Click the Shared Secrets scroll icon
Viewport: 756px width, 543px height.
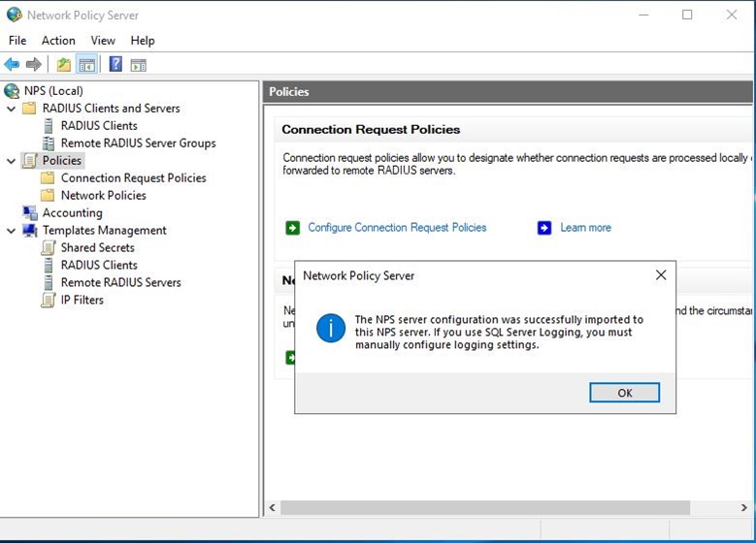[49, 247]
